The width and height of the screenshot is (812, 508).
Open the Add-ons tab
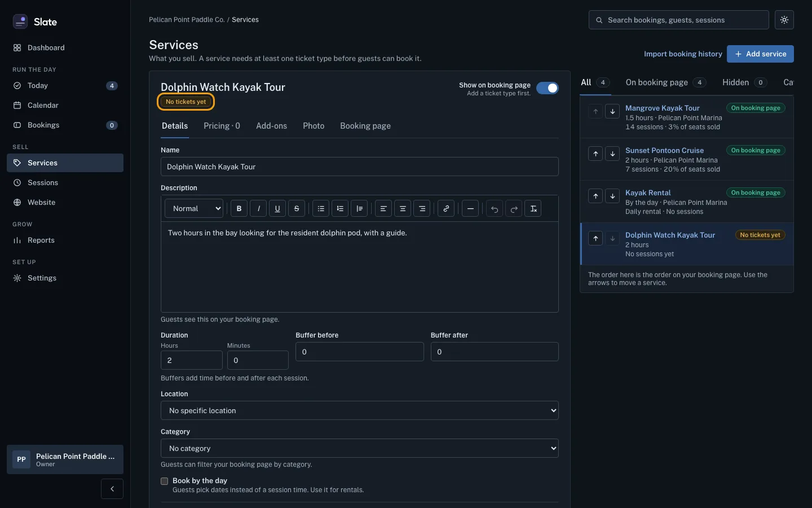271,126
